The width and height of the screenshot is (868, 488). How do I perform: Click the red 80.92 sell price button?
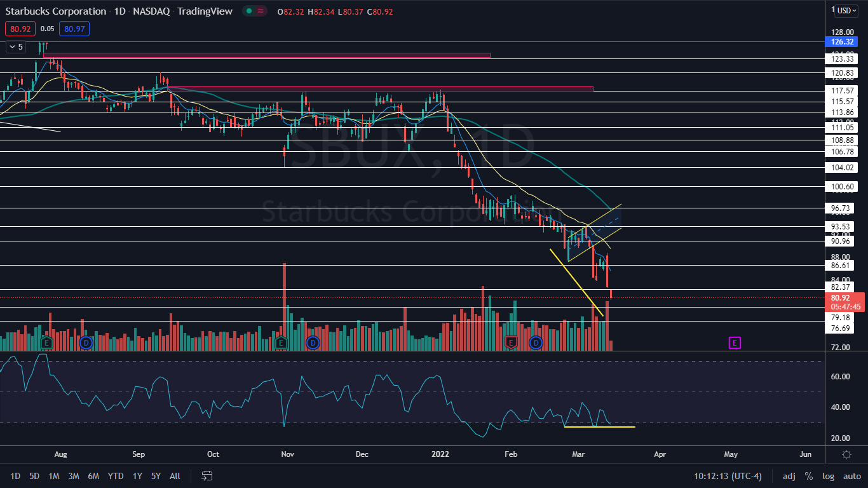coord(20,29)
